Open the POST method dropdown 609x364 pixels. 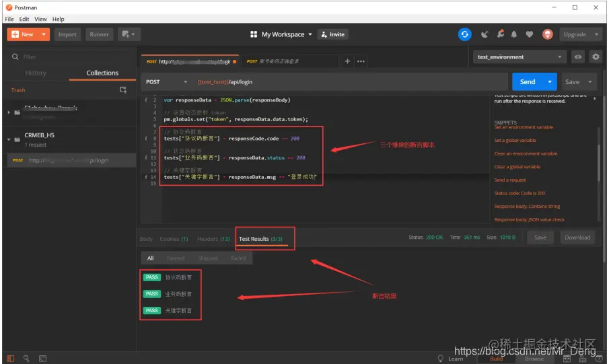coord(166,82)
